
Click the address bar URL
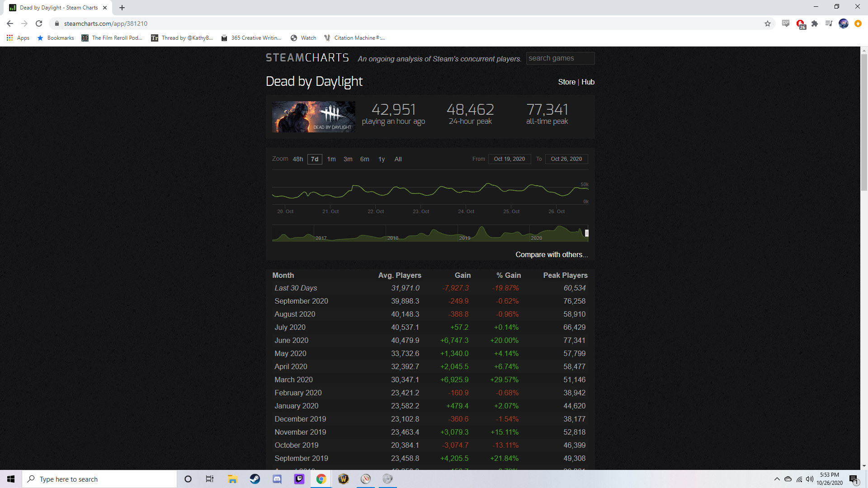[106, 23]
